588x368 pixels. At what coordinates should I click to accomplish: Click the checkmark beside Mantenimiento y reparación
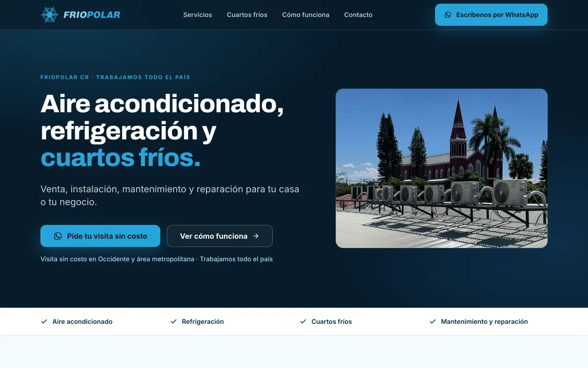point(433,322)
